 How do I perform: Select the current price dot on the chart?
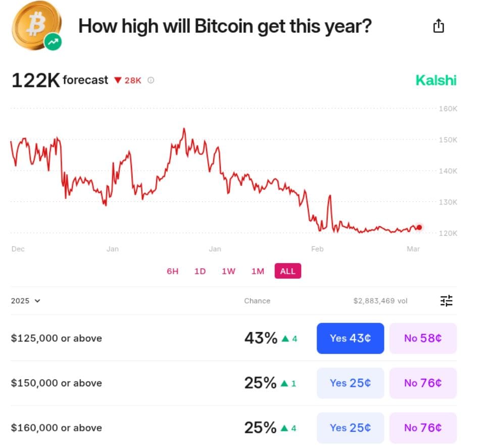419,227
